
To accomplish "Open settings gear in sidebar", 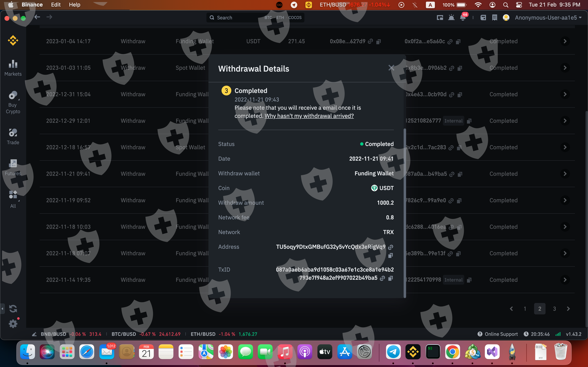I will (x=13, y=324).
